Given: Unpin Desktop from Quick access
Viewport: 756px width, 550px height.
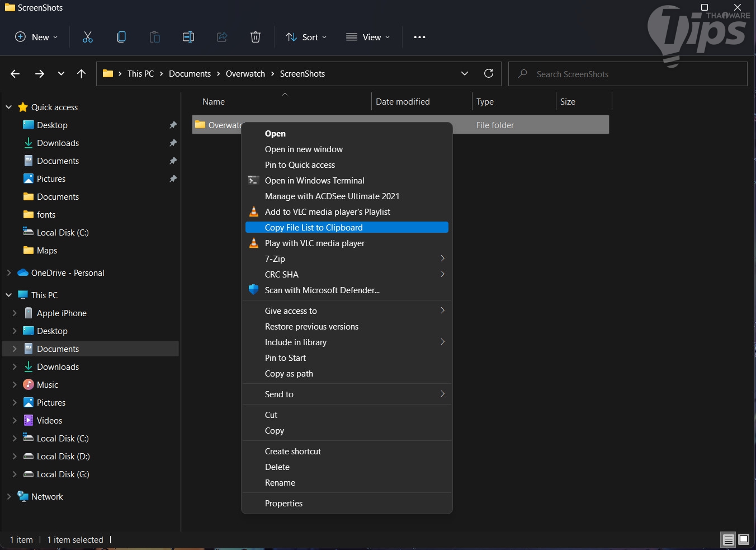Looking at the screenshot, I should tap(173, 125).
